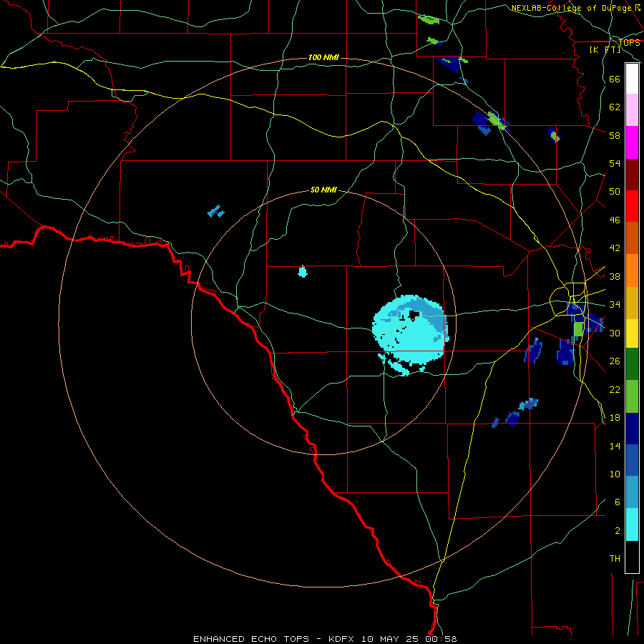Click the 00:58 time stamp

pyautogui.click(x=440, y=639)
